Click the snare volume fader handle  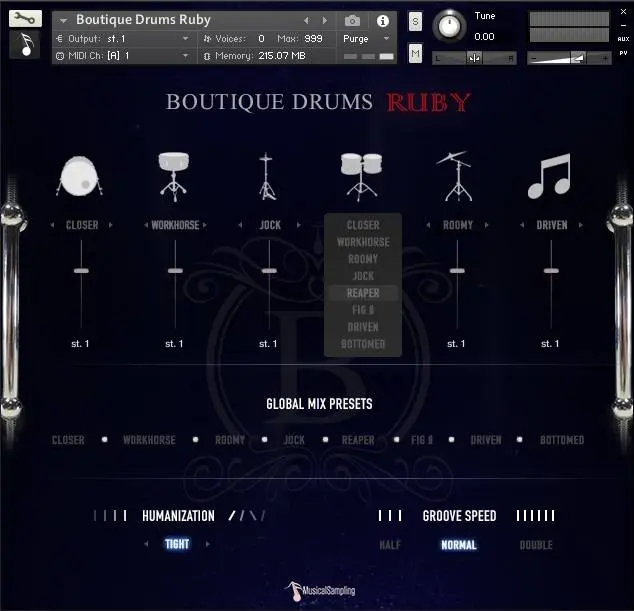(175, 271)
